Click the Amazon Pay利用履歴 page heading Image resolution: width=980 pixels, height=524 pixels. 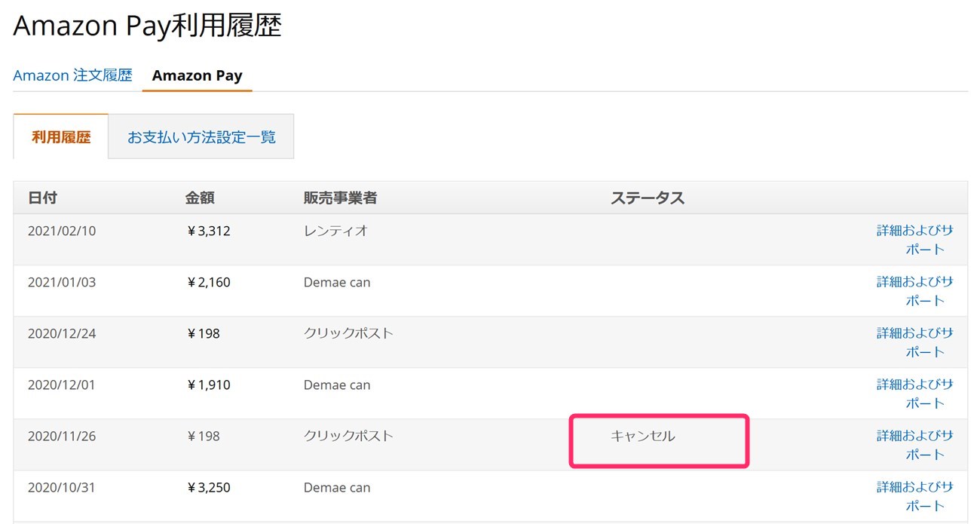pos(148,26)
